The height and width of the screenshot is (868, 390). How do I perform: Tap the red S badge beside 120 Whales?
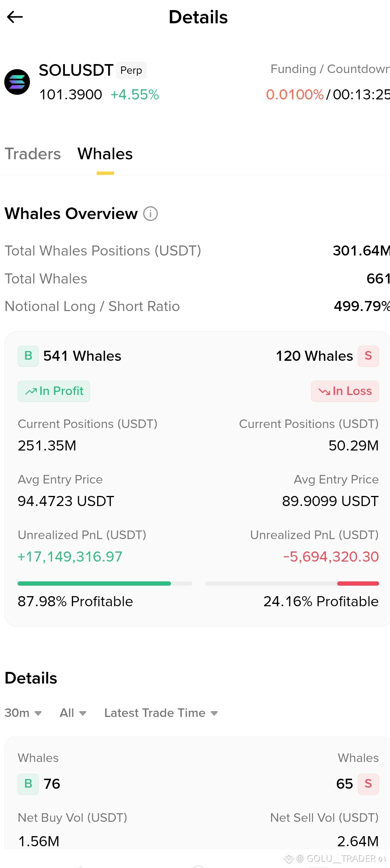tap(368, 356)
